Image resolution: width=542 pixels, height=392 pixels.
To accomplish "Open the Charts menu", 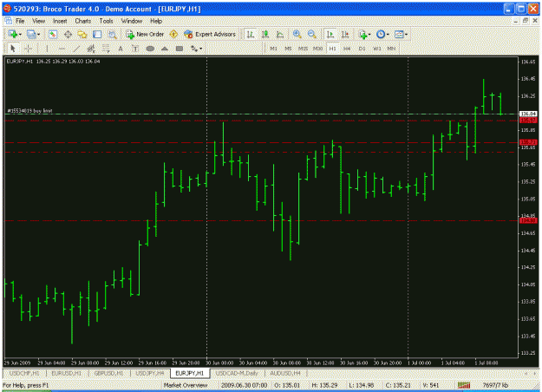I will 83,21.
